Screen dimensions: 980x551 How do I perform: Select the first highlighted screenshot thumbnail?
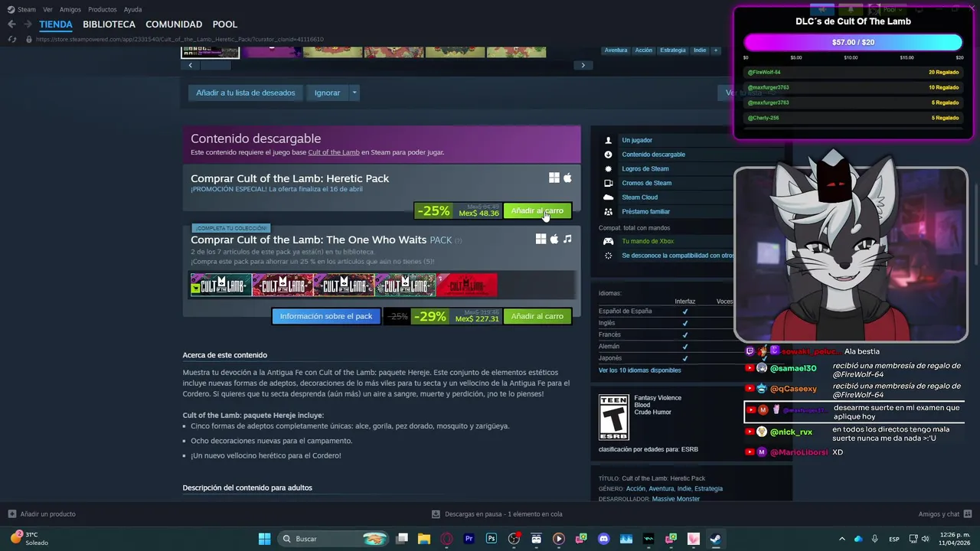click(210, 52)
